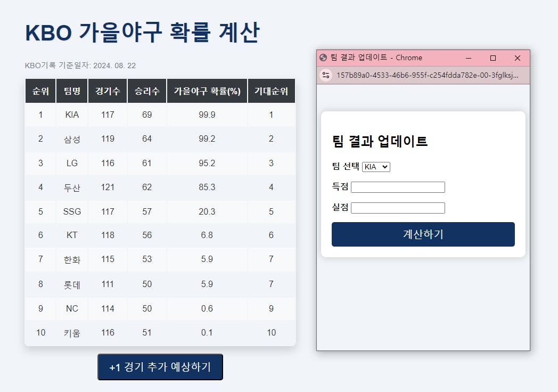This screenshot has height=392, width=558.
Task: Select the 롯데 team name cell
Action: 72,284
